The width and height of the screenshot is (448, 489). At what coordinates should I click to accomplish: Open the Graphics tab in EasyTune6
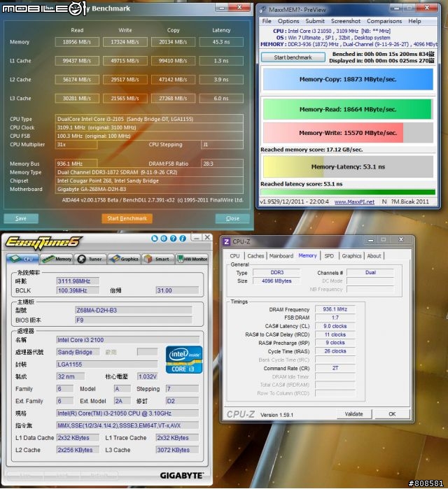pos(124,259)
